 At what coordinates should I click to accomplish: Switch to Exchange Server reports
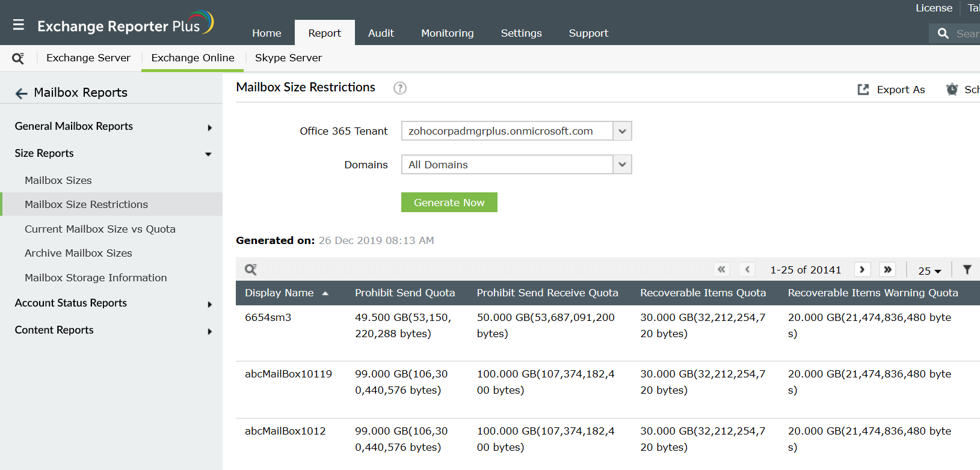(x=88, y=58)
